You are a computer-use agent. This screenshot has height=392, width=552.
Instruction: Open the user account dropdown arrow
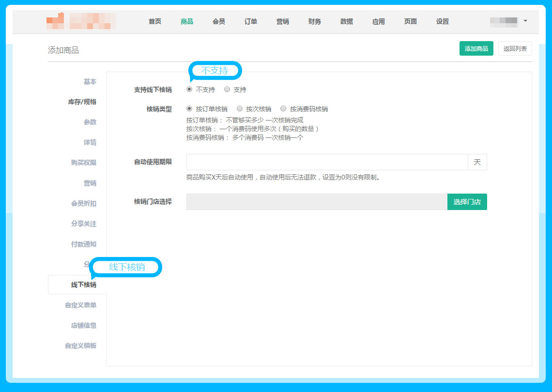point(525,21)
